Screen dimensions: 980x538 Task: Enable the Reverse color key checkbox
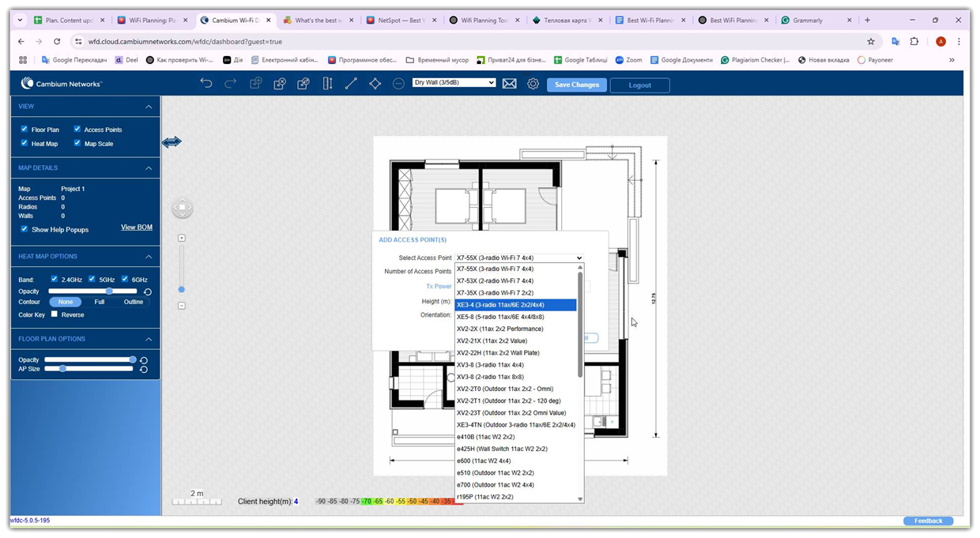pyautogui.click(x=55, y=314)
